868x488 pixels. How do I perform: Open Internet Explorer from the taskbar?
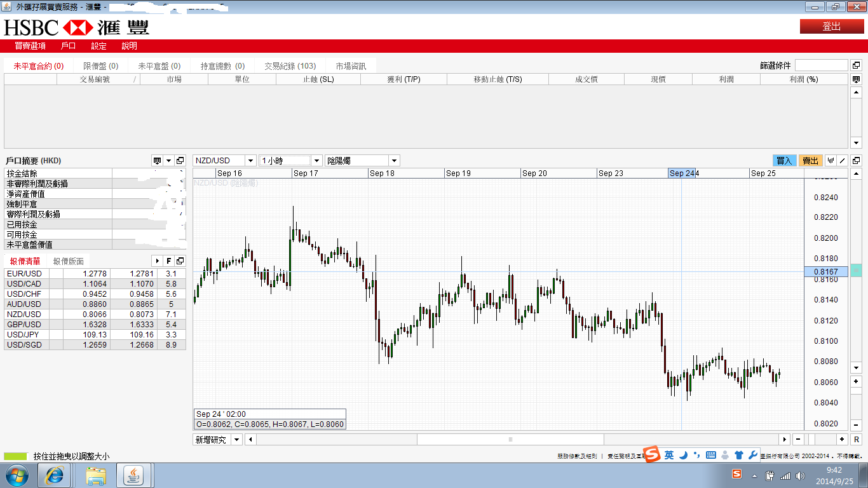[x=55, y=475]
